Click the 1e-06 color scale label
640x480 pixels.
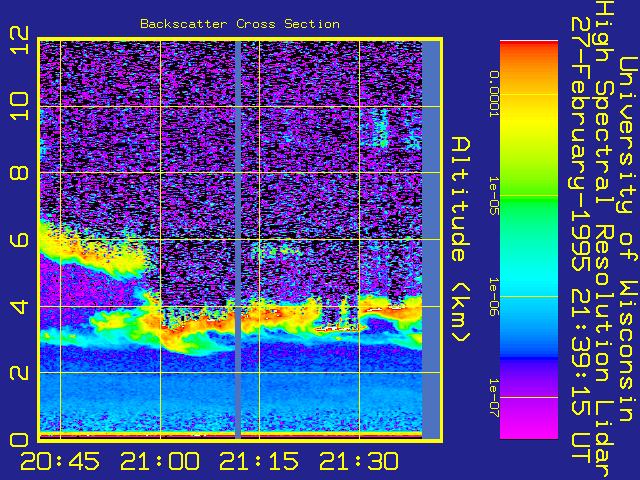click(494, 297)
